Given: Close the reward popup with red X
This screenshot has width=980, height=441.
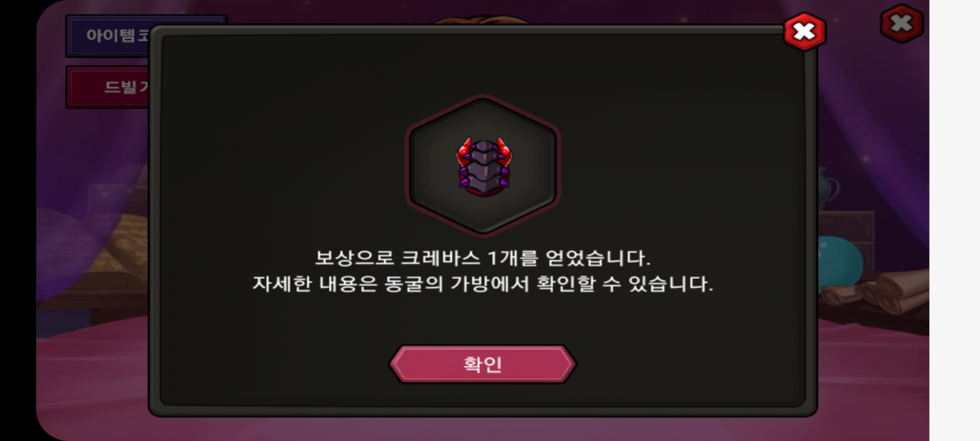Looking at the screenshot, I should (804, 32).
